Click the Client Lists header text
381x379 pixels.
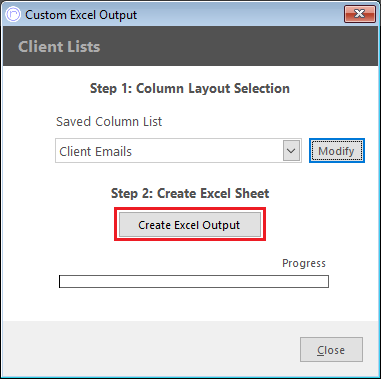point(59,46)
